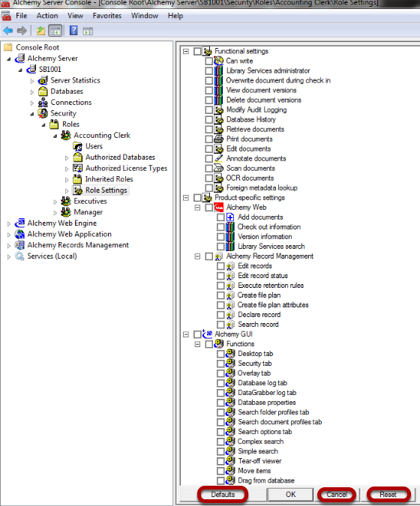Screen dimensions: 420x506
Task: Click the Show/Hide Action Pane toolbar icon
Action: pyautogui.click(x=88, y=31)
